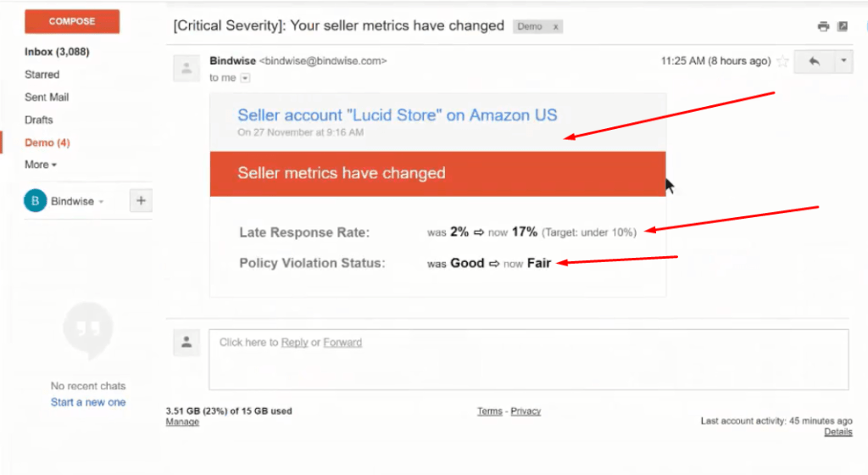Go to Sent Mail

pyautogui.click(x=47, y=97)
